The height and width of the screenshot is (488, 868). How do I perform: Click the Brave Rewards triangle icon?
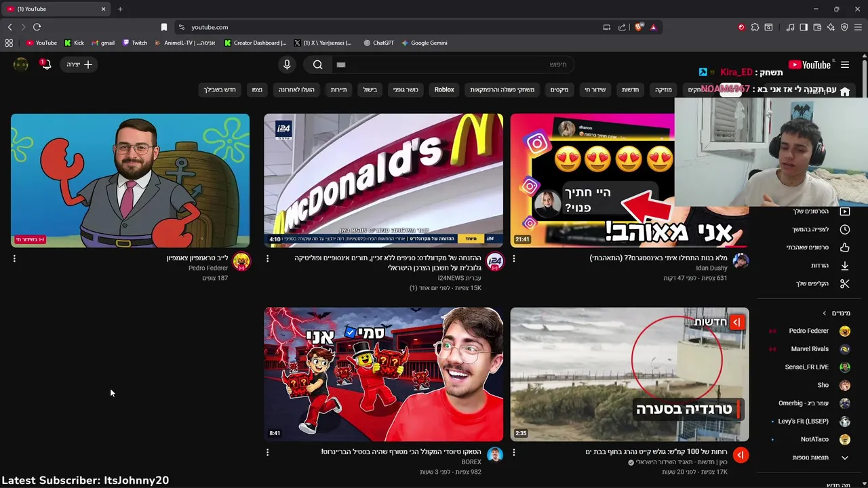point(653,27)
